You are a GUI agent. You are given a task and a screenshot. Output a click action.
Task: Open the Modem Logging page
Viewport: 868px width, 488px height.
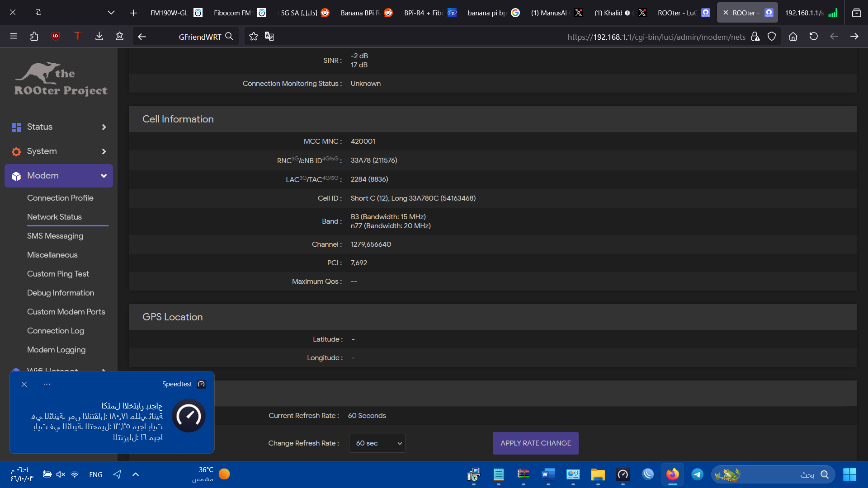click(56, 350)
